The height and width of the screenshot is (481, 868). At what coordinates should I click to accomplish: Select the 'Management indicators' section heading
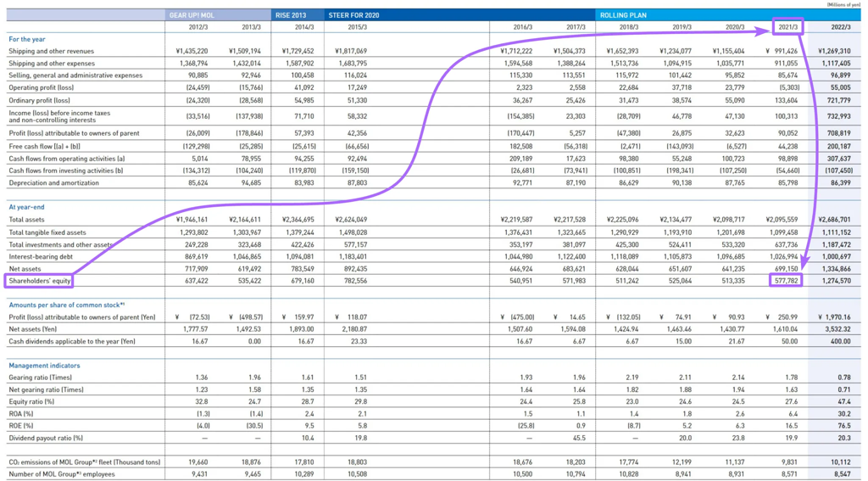pos(44,366)
